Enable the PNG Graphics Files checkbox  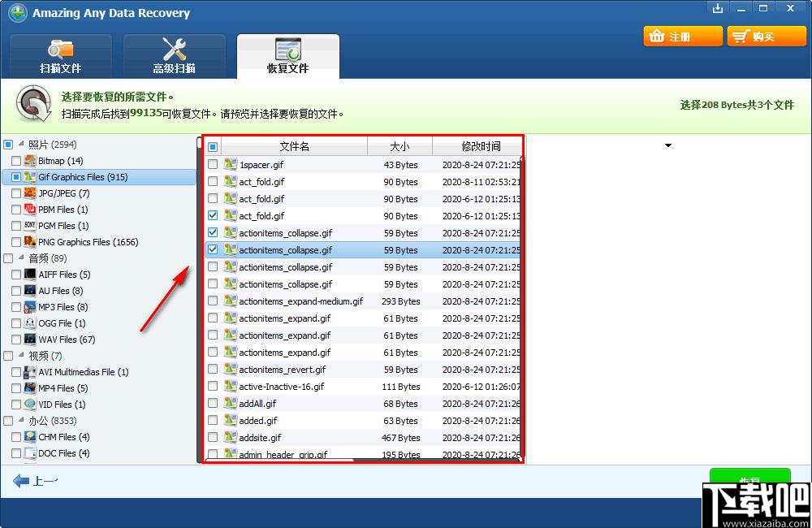click(x=16, y=242)
